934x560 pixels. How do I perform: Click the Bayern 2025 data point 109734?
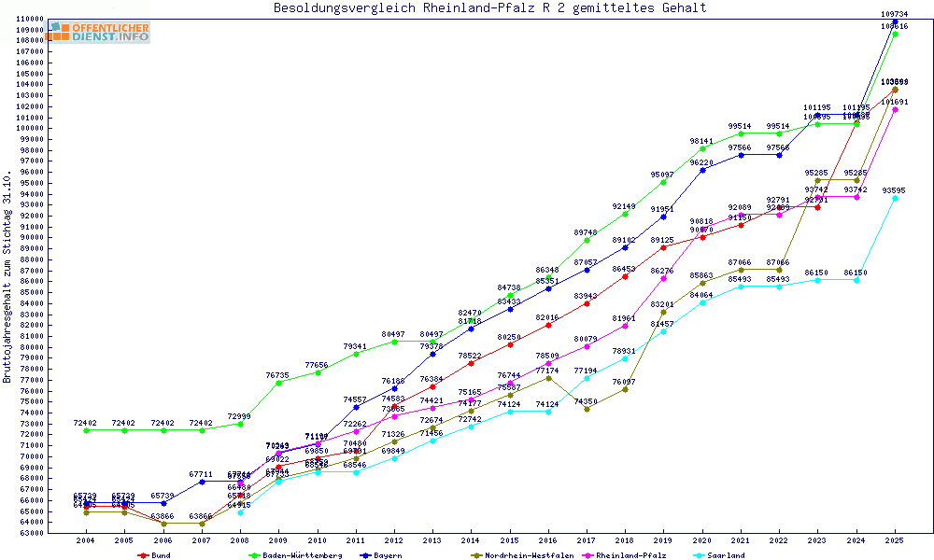click(x=895, y=21)
